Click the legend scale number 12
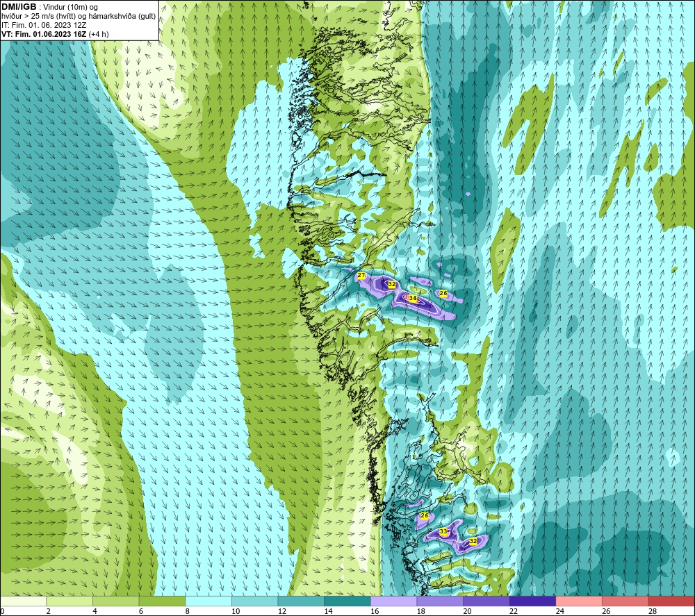 pos(282,611)
